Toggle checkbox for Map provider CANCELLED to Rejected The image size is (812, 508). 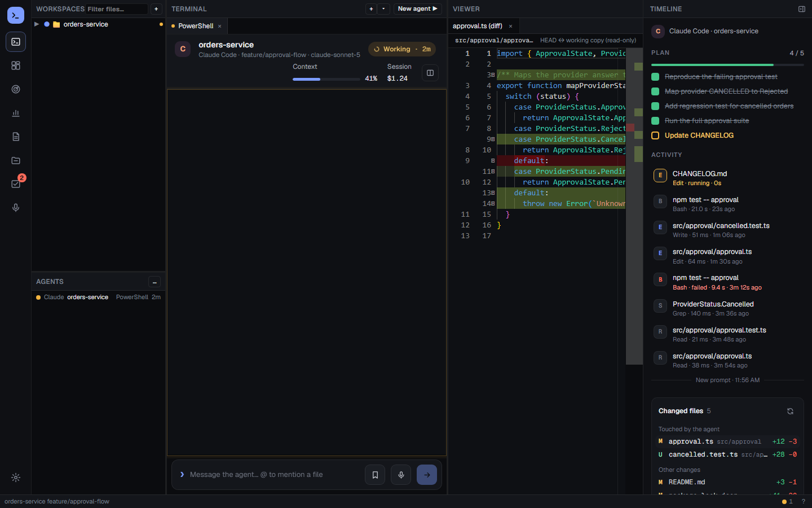[x=655, y=91]
